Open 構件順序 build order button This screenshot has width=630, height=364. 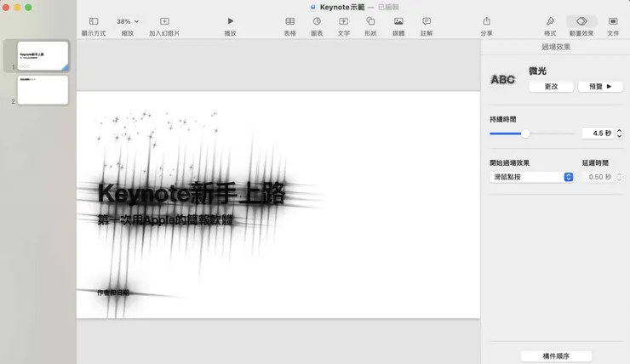point(556,356)
